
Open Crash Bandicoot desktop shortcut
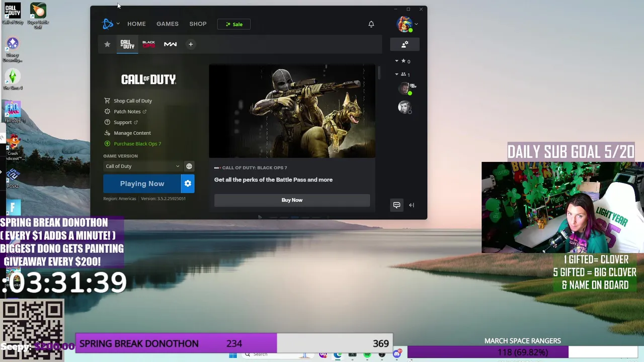[13, 148]
